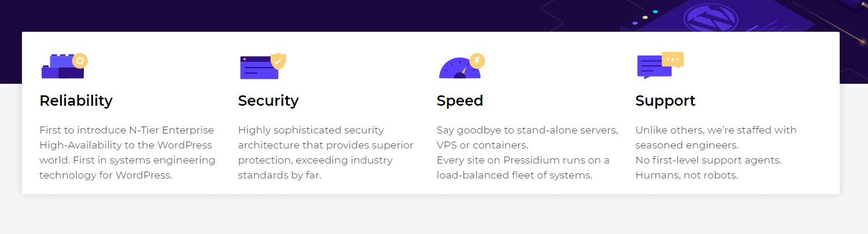
Task: Click the lightning bolt badge on Speed icon
Action: pos(477,60)
